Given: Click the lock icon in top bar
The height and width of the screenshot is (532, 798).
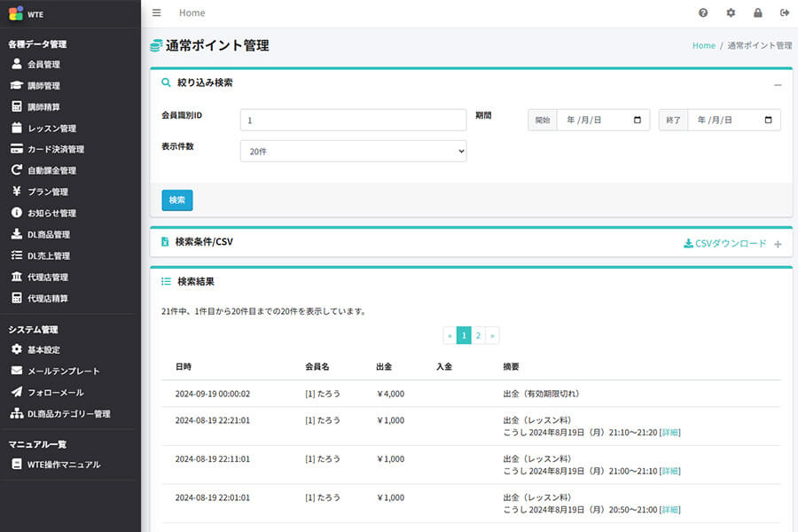Looking at the screenshot, I should (757, 13).
